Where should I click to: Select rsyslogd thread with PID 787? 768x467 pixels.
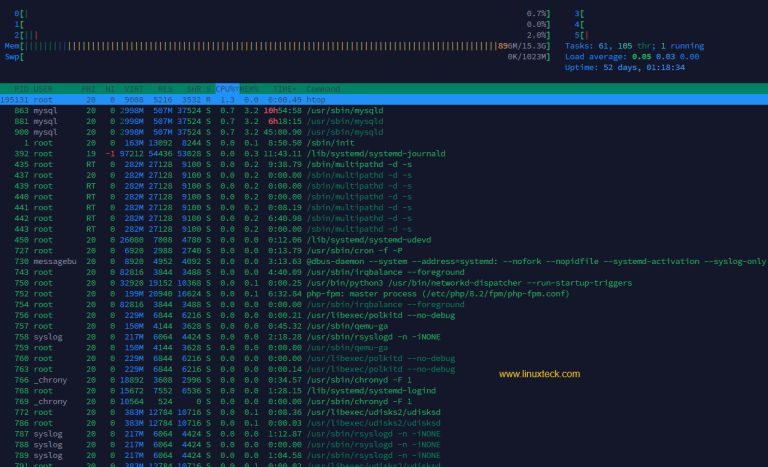click(x=384, y=434)
